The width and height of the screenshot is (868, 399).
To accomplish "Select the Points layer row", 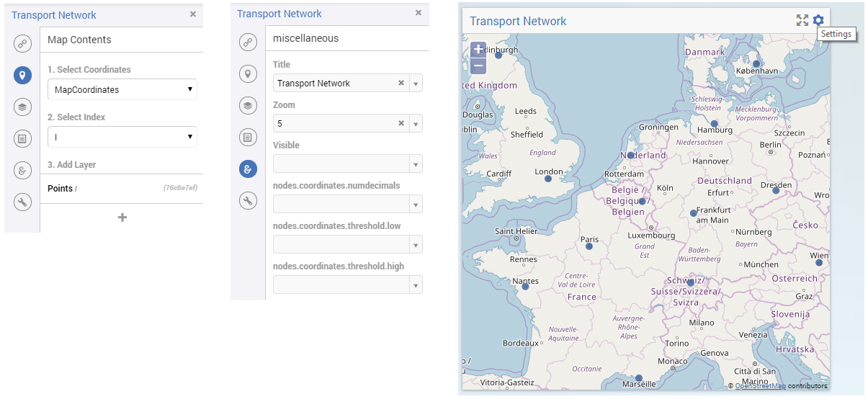I will point(121,189).
